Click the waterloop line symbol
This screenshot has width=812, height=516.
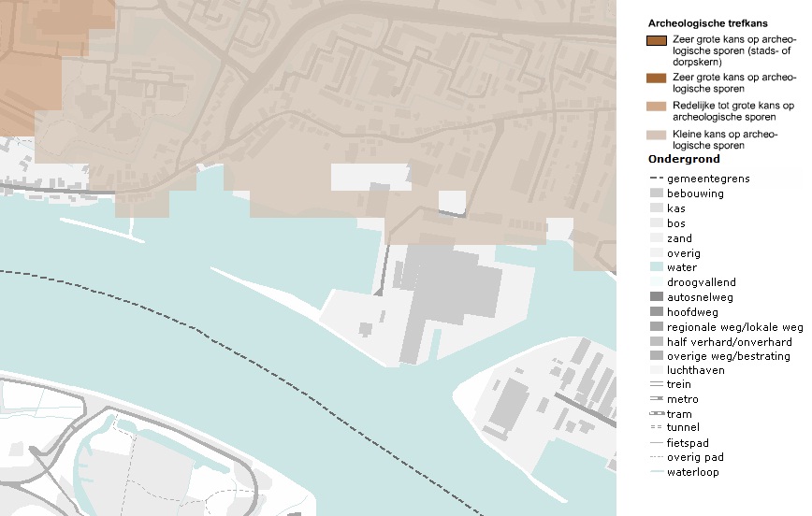[x=656, y=472]
